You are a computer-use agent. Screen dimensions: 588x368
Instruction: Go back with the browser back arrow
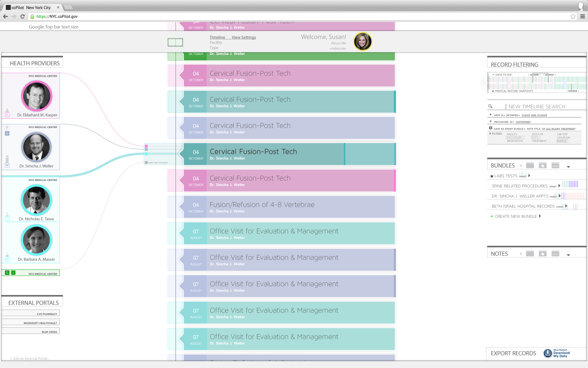point(5,17)
